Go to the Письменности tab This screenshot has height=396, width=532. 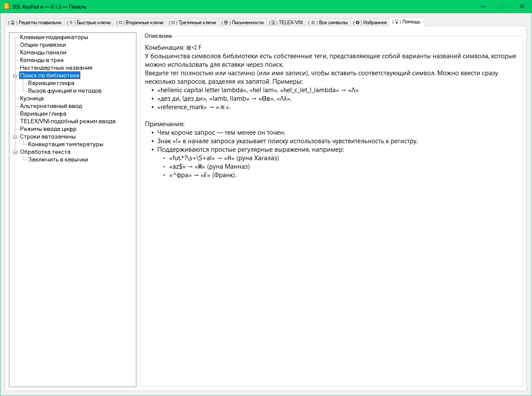pyautogui.click(x=243, y=23)
